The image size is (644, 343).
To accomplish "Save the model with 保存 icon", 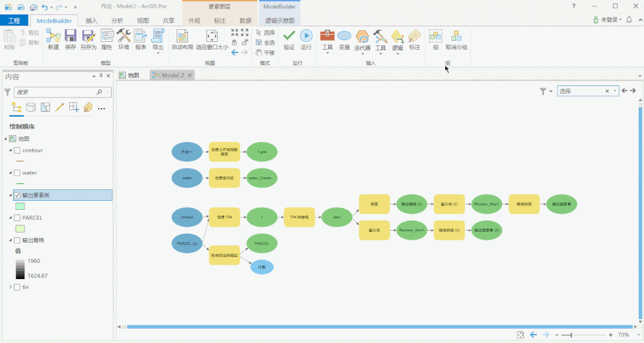I will coord(70,39).
